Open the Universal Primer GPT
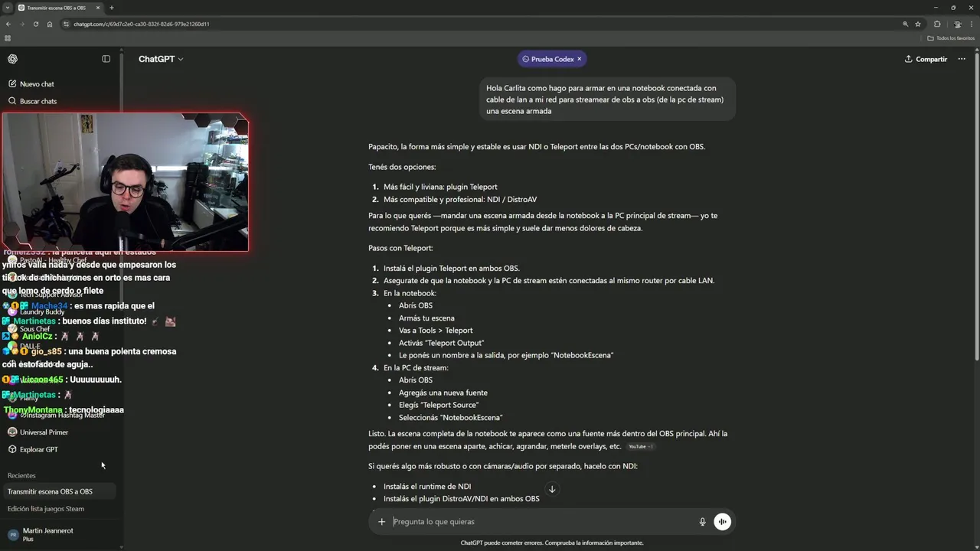The height and width of the screenshot is (551, 980). [x=44, y=432]
